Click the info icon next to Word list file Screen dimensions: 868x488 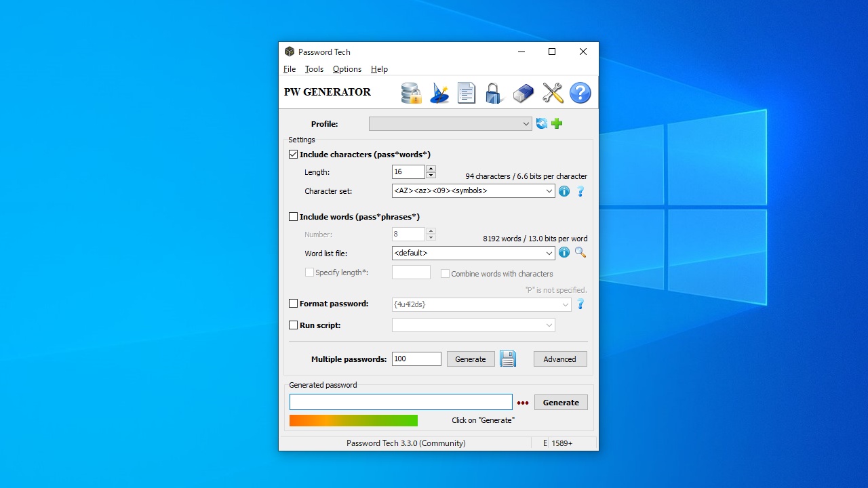pyautogui.click(x=564, y=253)
